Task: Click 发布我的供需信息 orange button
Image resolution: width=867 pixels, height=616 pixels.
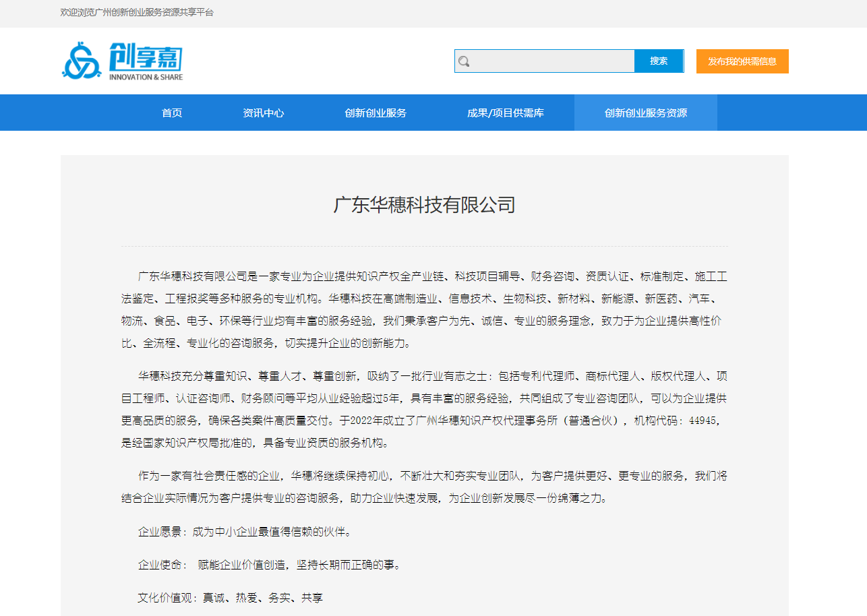Action: click(742, 61)
